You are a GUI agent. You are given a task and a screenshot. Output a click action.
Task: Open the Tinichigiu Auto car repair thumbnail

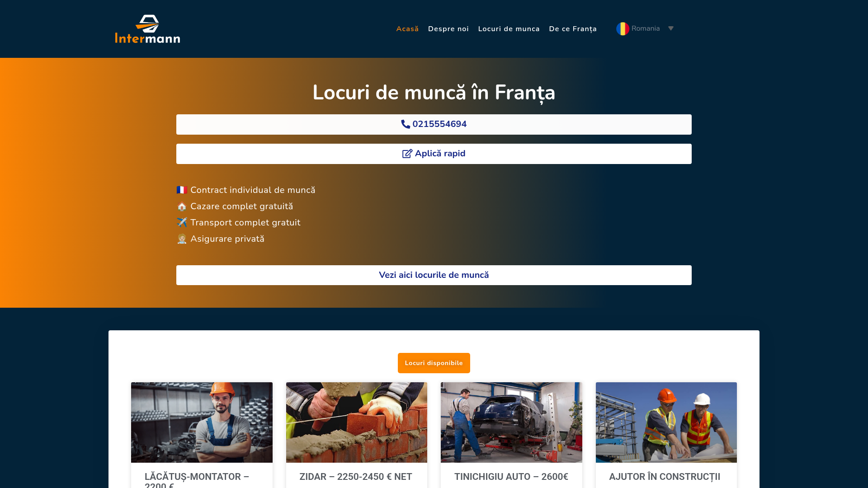click(x=511, y=422)
